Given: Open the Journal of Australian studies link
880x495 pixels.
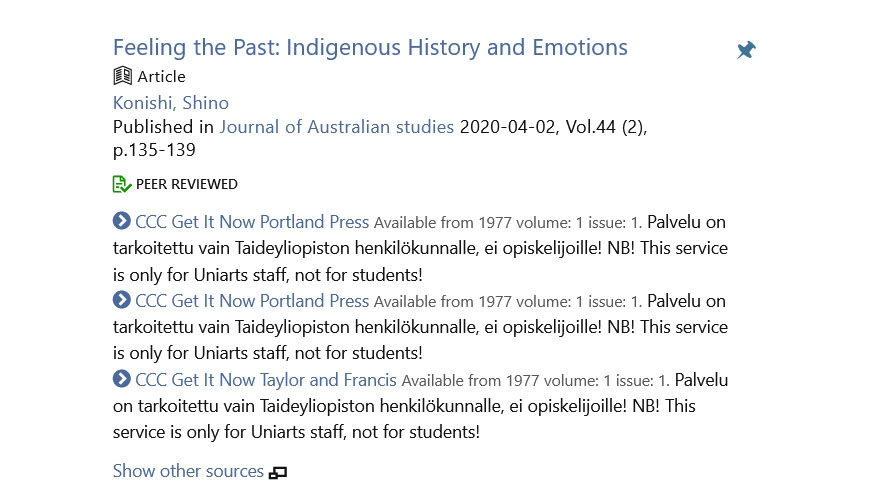Looking at the screenshot, I should coord(337,127).
